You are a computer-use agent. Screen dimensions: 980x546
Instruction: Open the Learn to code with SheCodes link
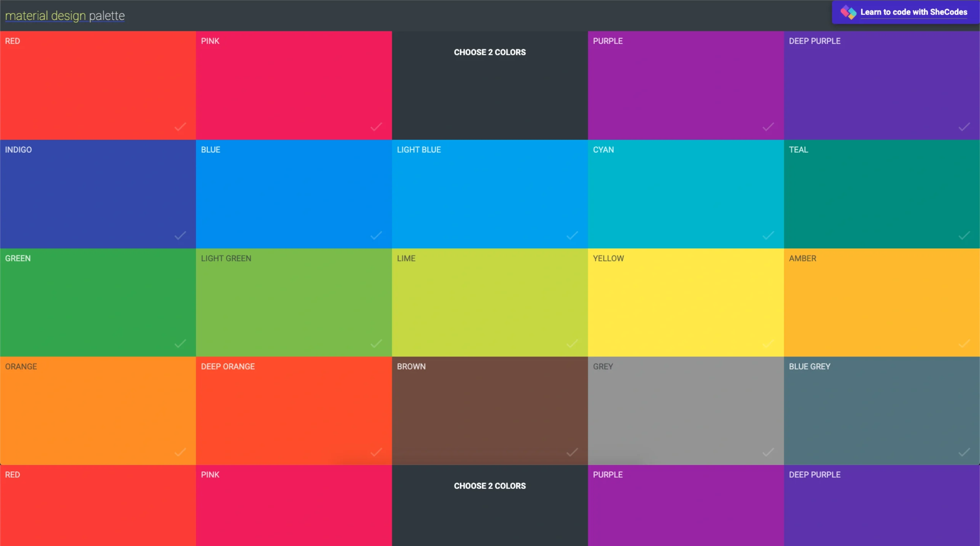[913, 12]
